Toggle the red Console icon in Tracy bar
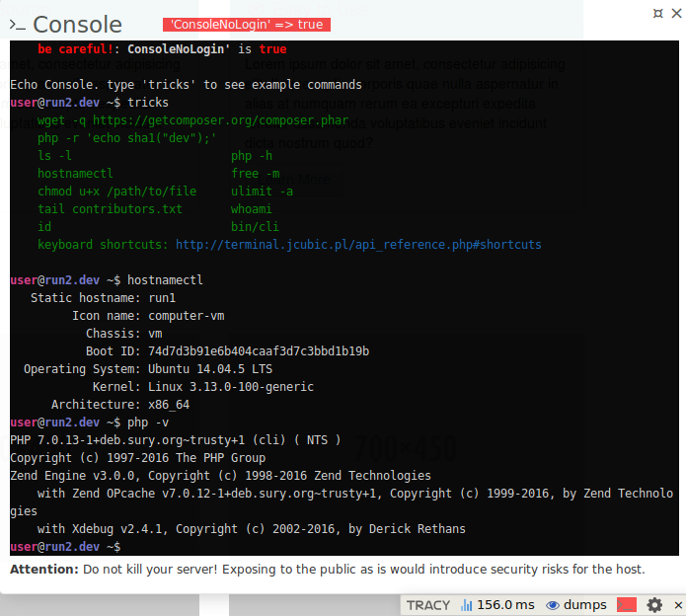 (626, 605)
